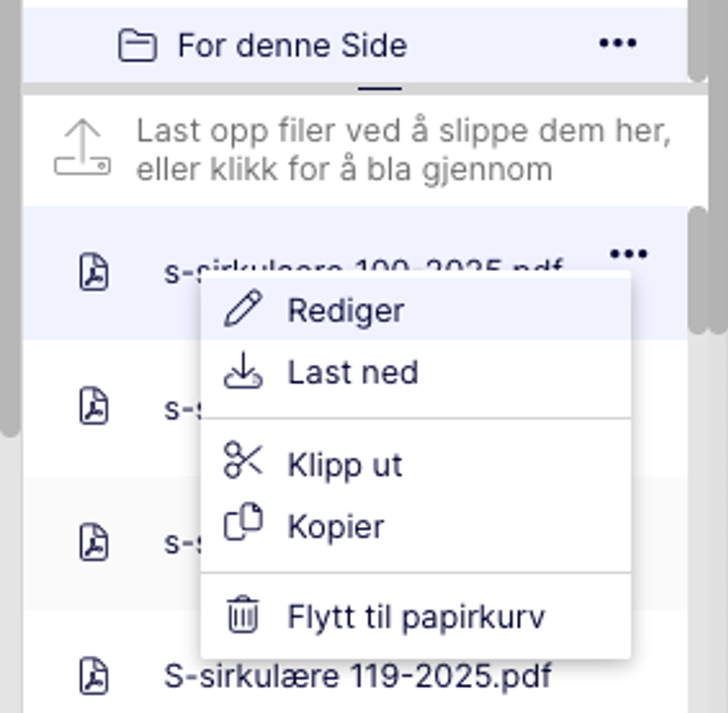Click the folder icon beside For denne Side
728x713 pixels.
pos(138,45)
